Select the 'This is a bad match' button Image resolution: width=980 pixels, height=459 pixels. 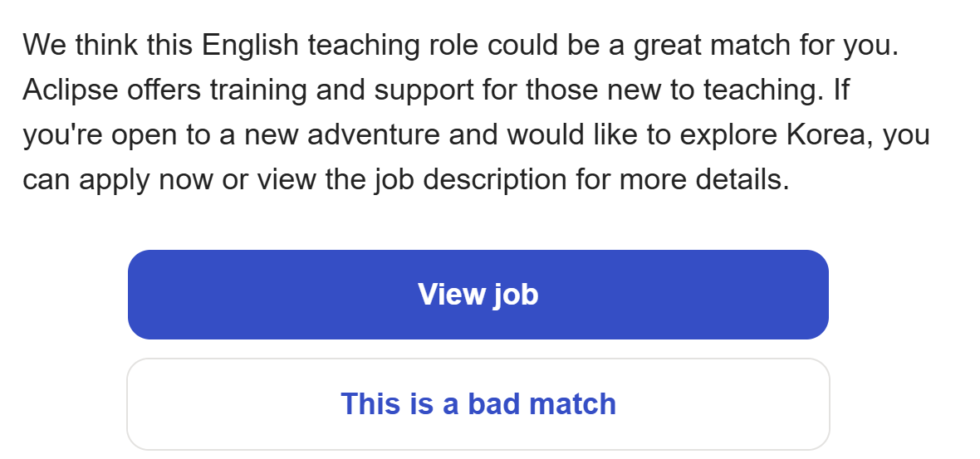tap(478, 404)
